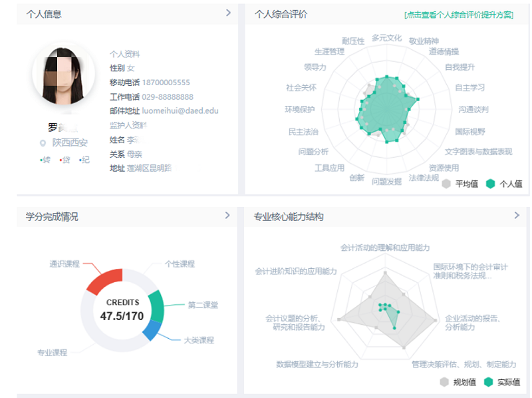Expand the 个人信息 panel via its arrow

pyautogui.click(x=228, y=13)
